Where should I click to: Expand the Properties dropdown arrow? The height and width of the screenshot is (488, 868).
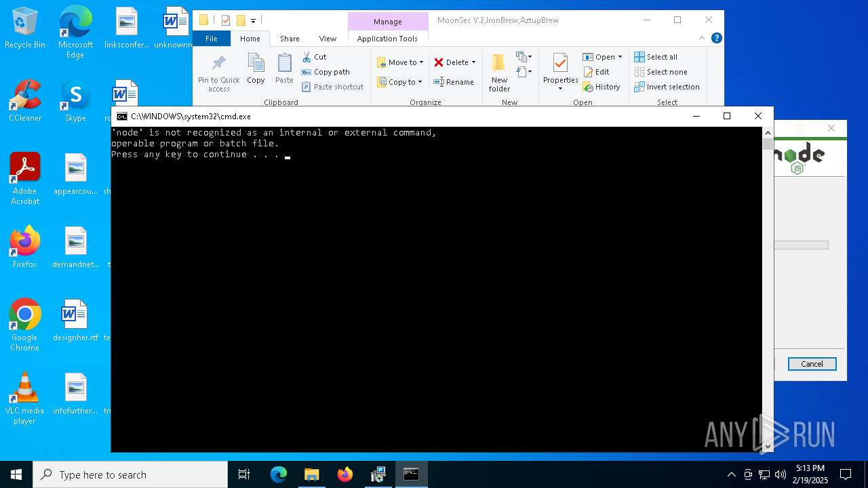coord(560,89)
